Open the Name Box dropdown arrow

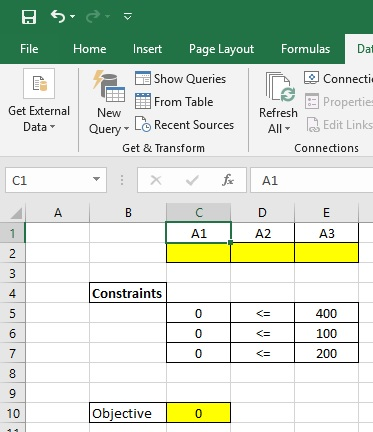(x=96, y=180)
